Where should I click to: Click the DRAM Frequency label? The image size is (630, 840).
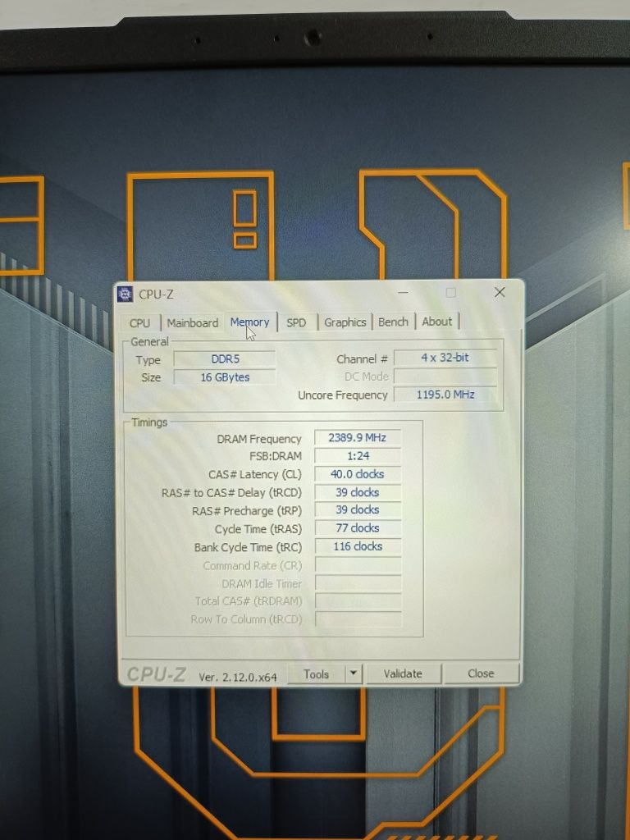tap(259, 439)
